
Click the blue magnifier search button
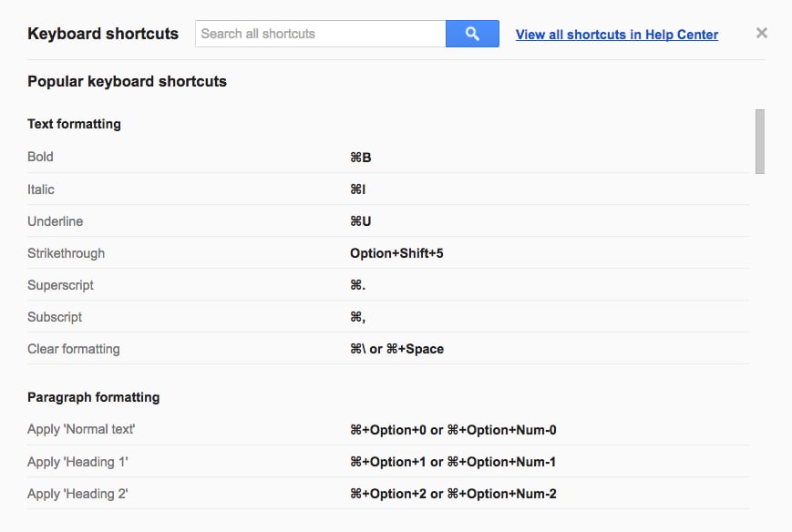click(472, 34)
